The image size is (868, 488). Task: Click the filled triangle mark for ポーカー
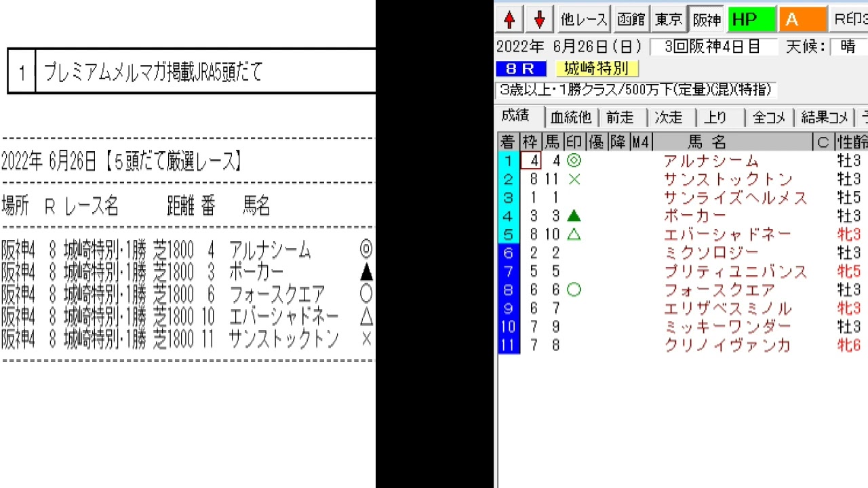coord(574,216)
